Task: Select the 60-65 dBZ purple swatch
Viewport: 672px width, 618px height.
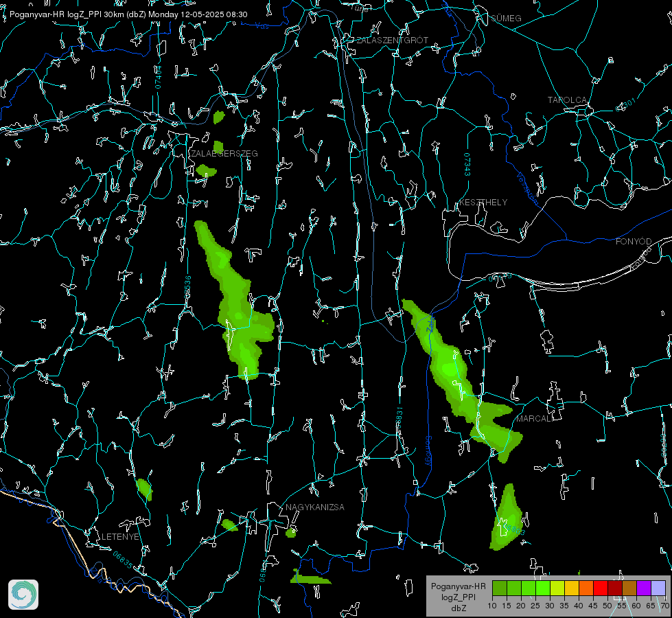Action: (x=644, y=588)
